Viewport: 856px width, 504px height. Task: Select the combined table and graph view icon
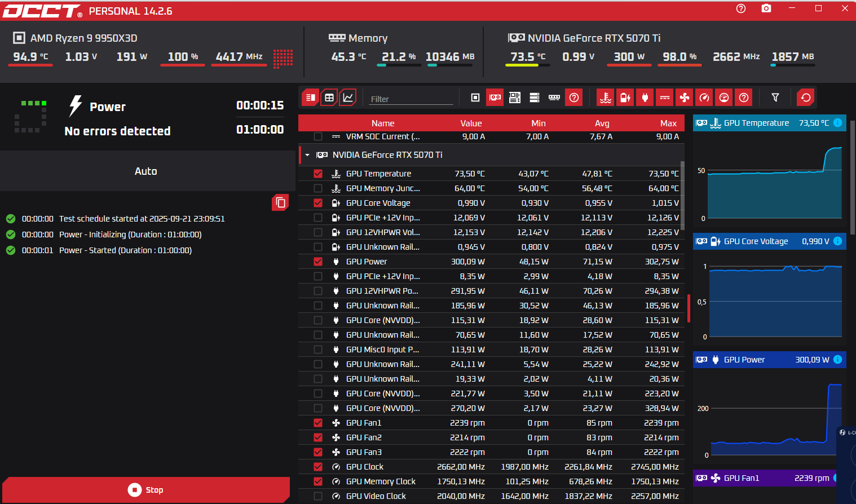click(310, 98)
